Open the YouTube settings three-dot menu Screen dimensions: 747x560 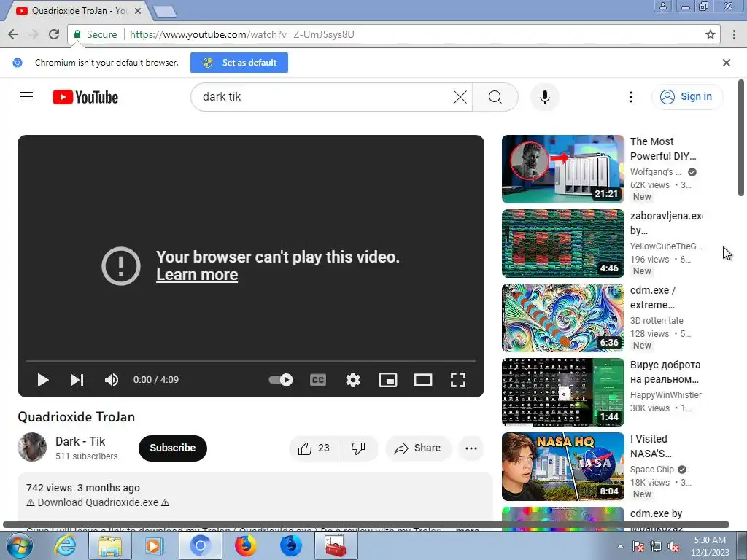[631, 97]
